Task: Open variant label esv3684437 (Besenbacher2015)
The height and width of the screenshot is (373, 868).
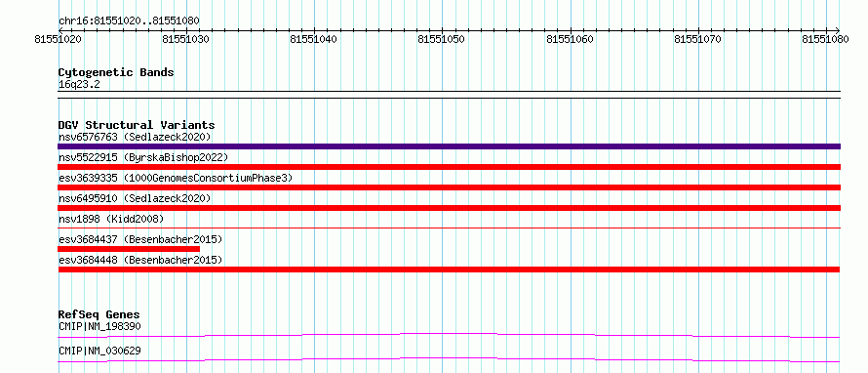Action: click(140, 239)
